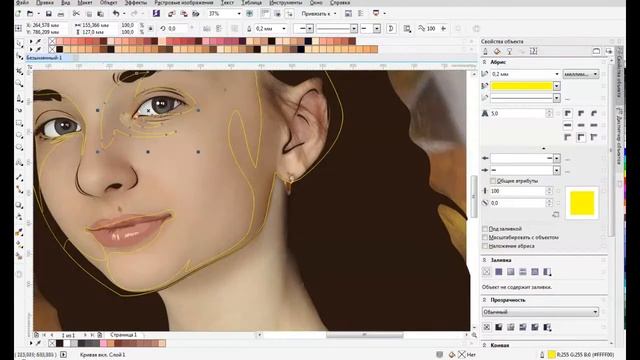The image size is (640, 360).
Task: Click the pink swatch in the bottom document palette
Action: coord(104,343)
